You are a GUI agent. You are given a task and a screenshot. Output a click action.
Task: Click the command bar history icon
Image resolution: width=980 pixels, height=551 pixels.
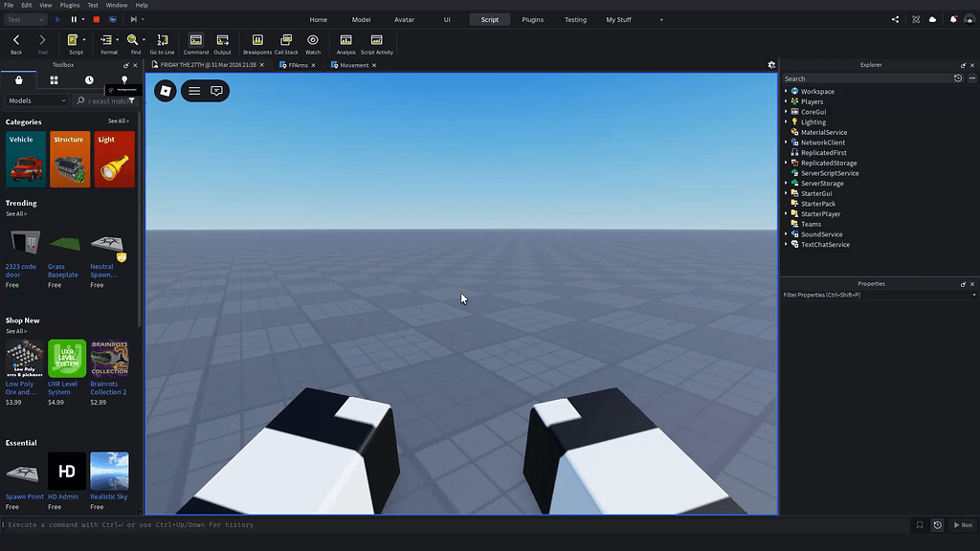(938, 525)
